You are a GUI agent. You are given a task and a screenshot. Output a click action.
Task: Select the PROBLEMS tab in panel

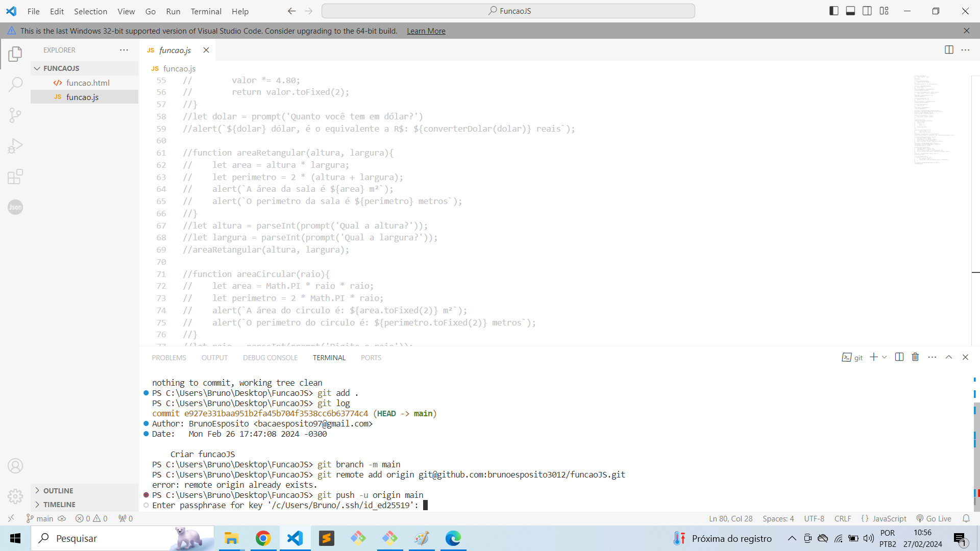(168, 357)
